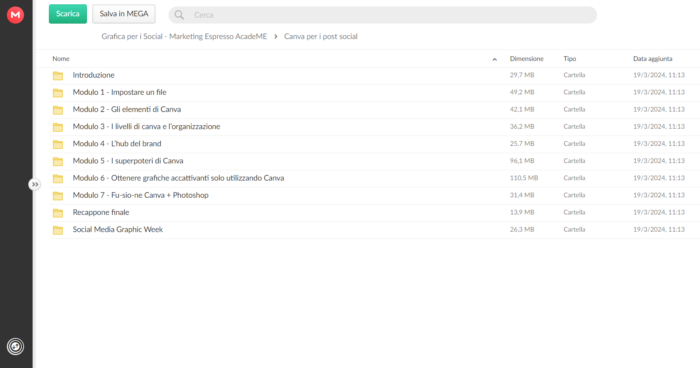Click the green Scarica button
Screen dimensions: 700x368
pyautogui.click(x=68, y=14)
